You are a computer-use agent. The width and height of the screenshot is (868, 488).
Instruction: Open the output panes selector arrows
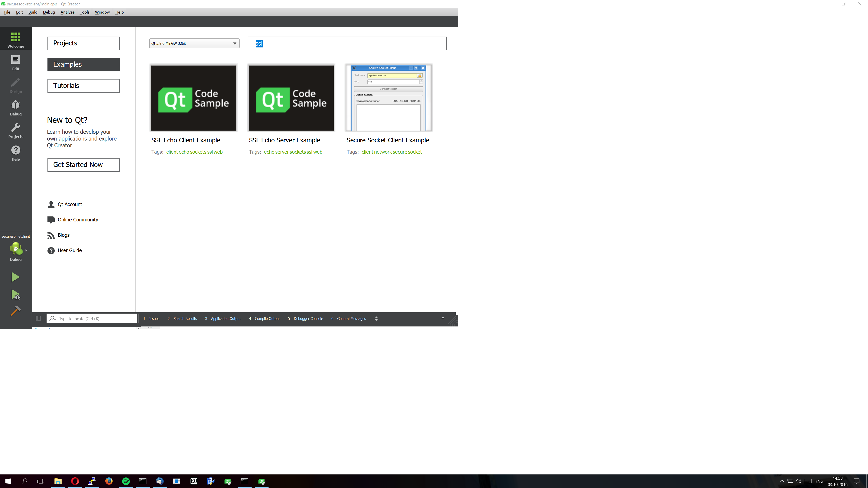point(376,319)
